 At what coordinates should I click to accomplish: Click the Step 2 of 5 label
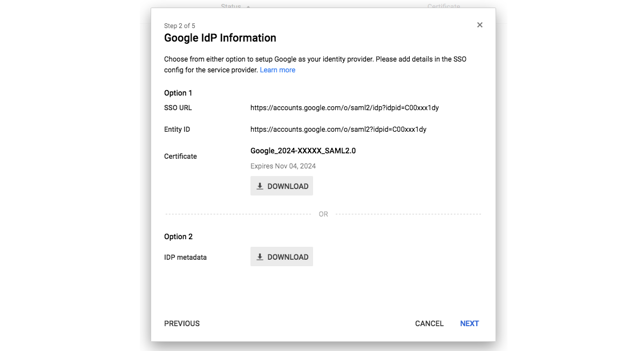point(179,25)
